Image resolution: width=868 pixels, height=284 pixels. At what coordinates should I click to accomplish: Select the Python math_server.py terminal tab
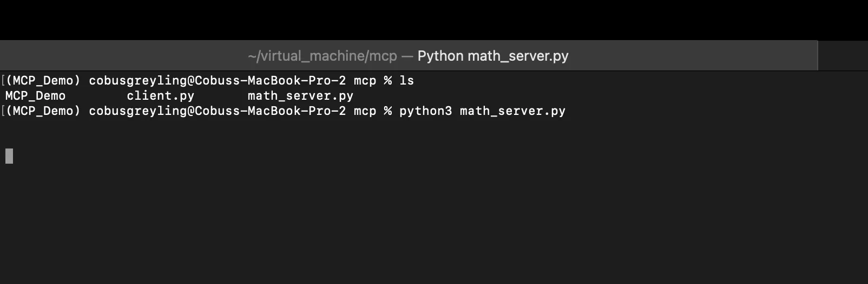(409, 56)
